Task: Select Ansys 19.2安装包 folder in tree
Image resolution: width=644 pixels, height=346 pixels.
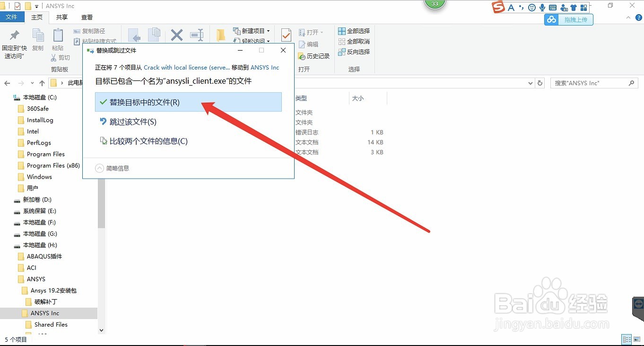Action: pyautogui.click(x=53, y=290)
